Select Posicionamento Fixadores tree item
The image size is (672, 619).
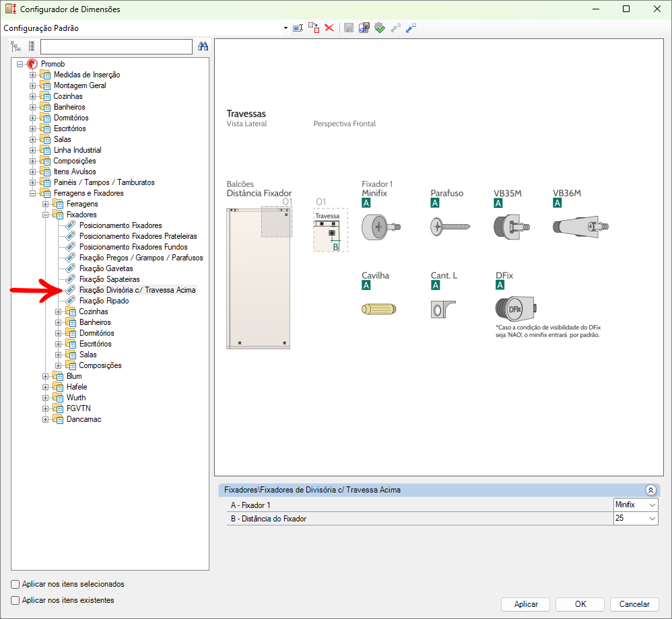(x=121, y=226)
